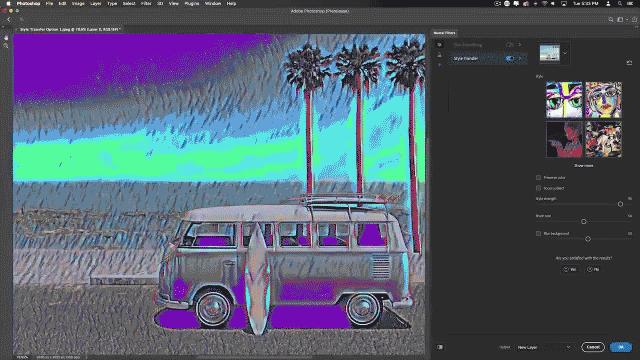Click the Wi-Fi icon in menu bar

[544, 3]
